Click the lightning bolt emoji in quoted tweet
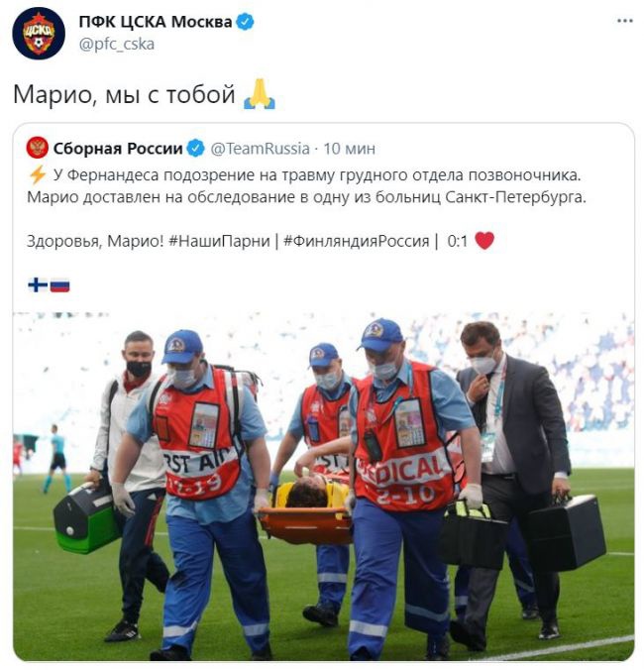This screenshot has height=670, width=644. click(x=38, y=174)
